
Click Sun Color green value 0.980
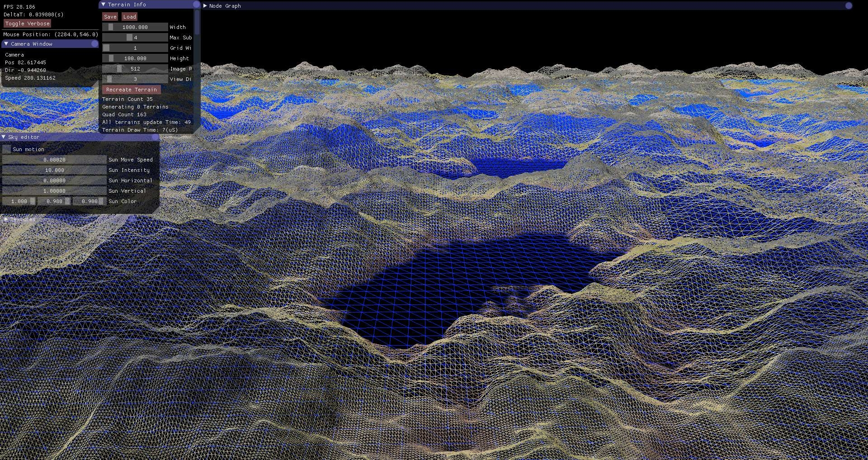coord(54,201)
